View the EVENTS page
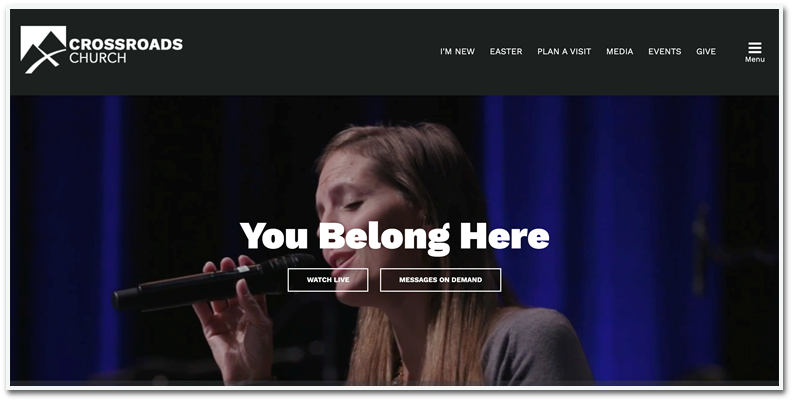793x402 pixels. click(665, 52)
